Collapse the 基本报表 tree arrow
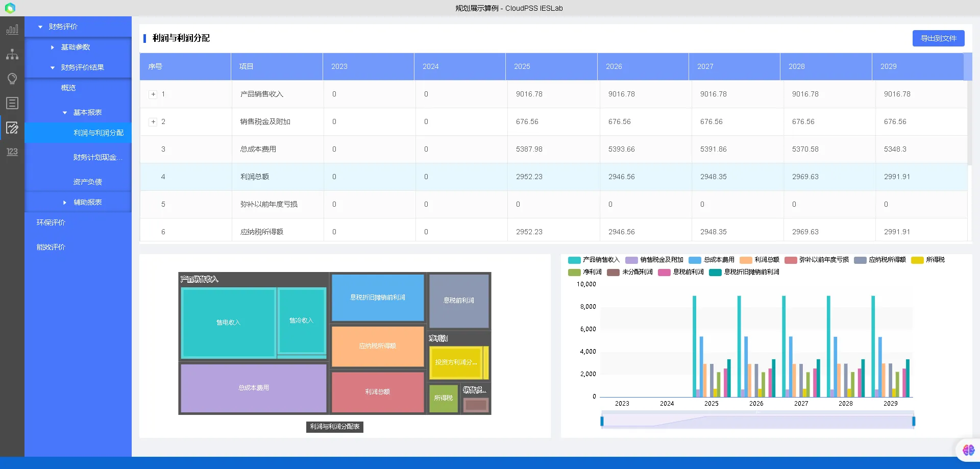 (65, 113)
